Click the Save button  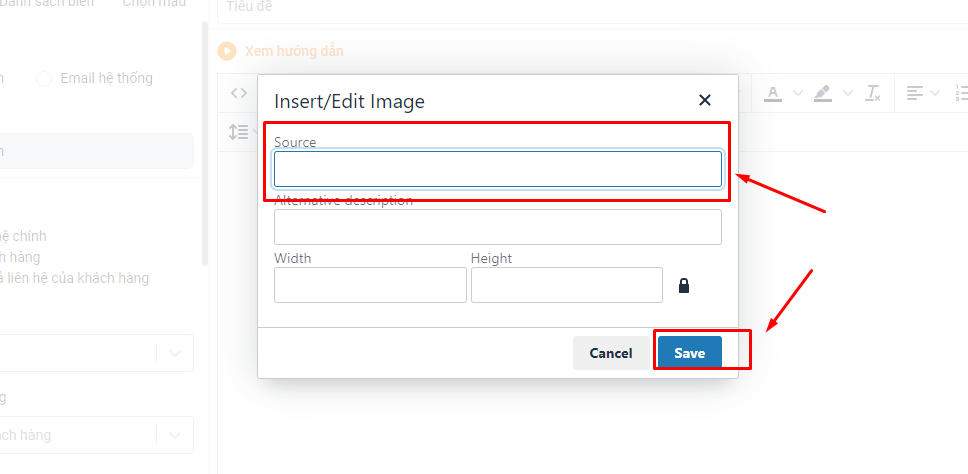[x=690, y=353]
